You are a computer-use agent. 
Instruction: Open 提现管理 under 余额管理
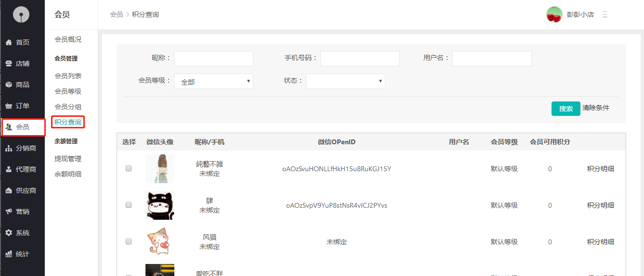68,159
